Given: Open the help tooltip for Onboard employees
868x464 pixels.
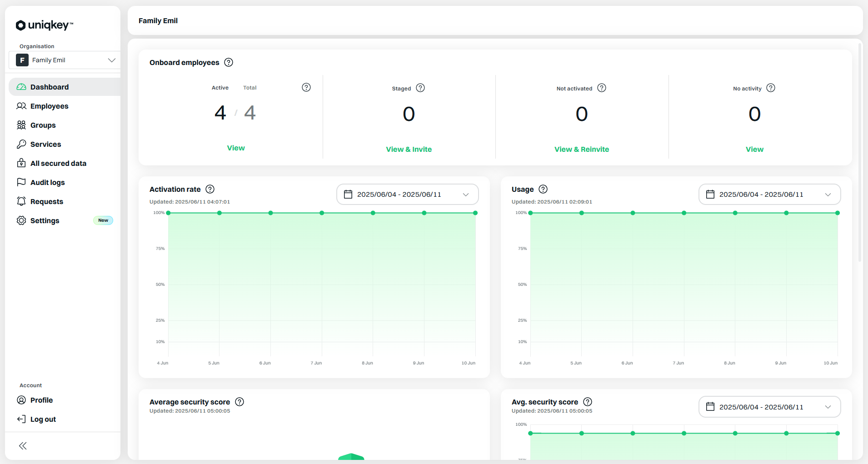Looking at the screenshot, I should pos(229,62).
